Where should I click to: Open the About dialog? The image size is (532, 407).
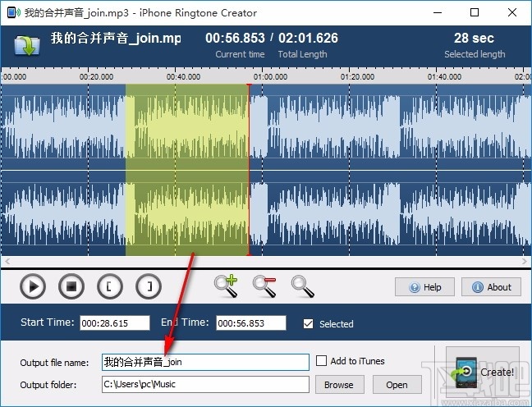(x=491, y=287)
